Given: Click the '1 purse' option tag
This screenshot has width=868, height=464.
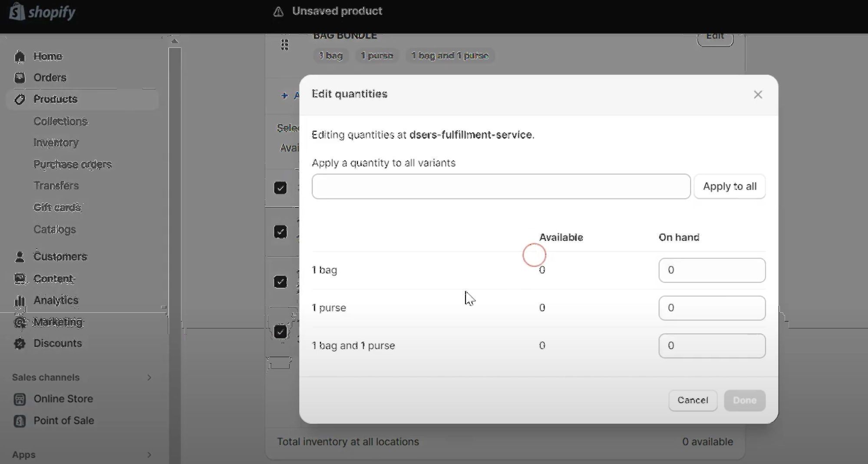Looking at the screenshot, I should pos(377,56).
